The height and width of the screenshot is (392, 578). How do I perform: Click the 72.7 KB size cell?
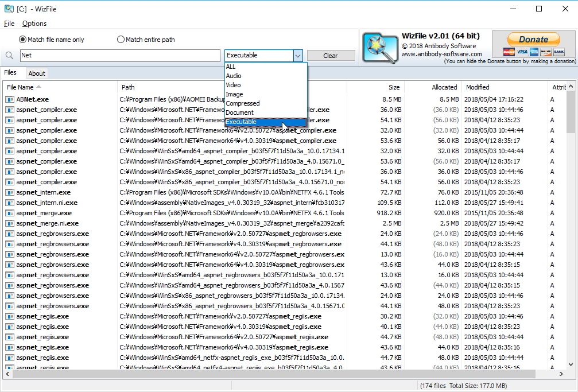click(391, 192)
